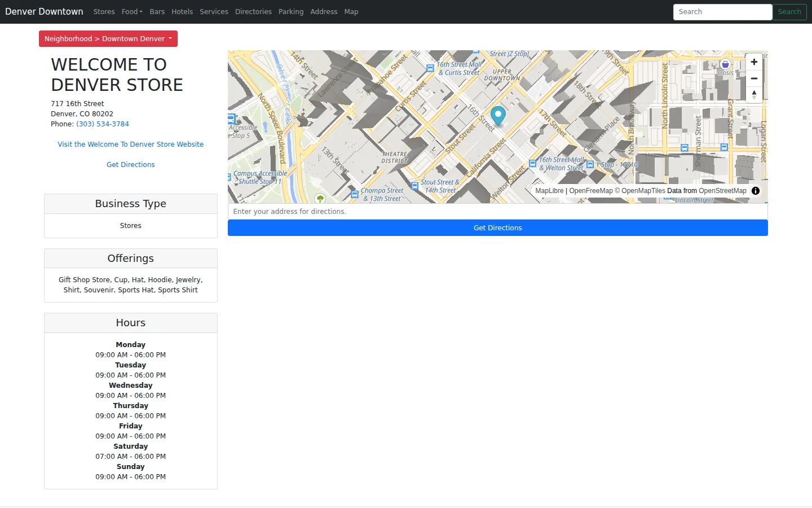Open Map in the top navigation

tap(351, 12)
